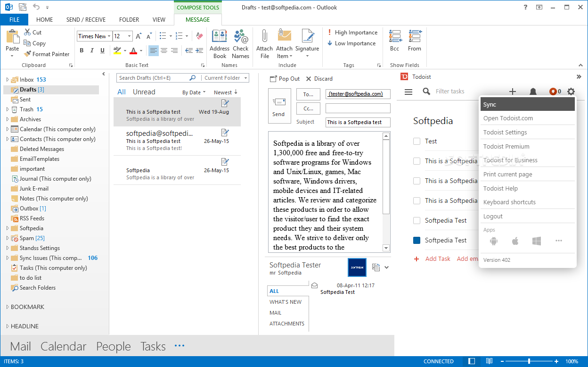Click the Format Painter brush icon

pyautogui.click(x=27, y=54)
